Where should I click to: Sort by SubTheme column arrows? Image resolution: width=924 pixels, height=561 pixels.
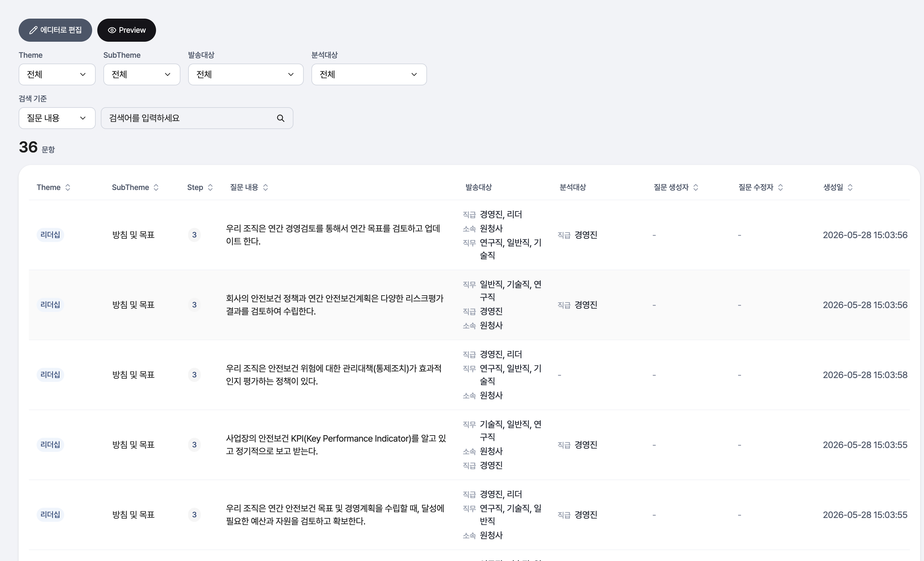[156, 187]
